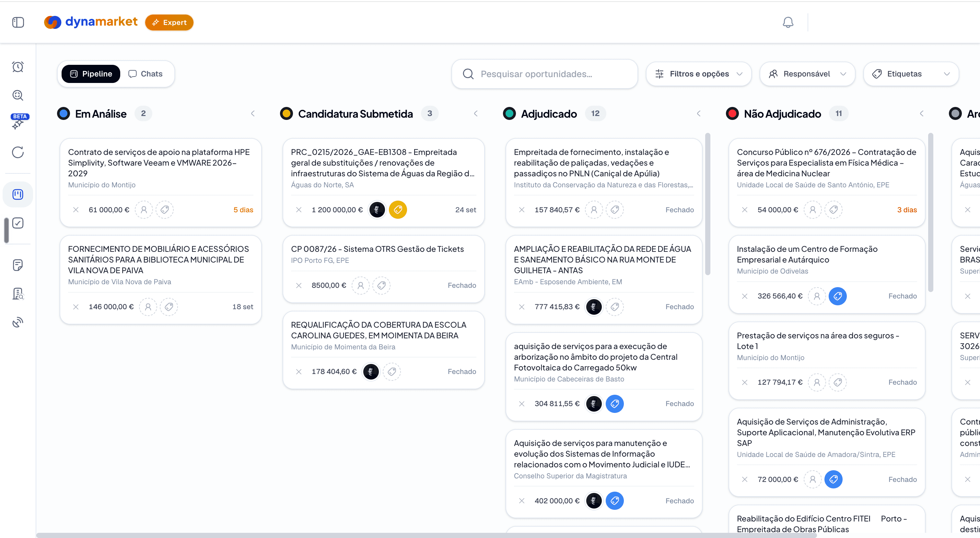Open the Centro de Formação Empresarial card
Screen dimensions: 980x538
pos(827,274)
